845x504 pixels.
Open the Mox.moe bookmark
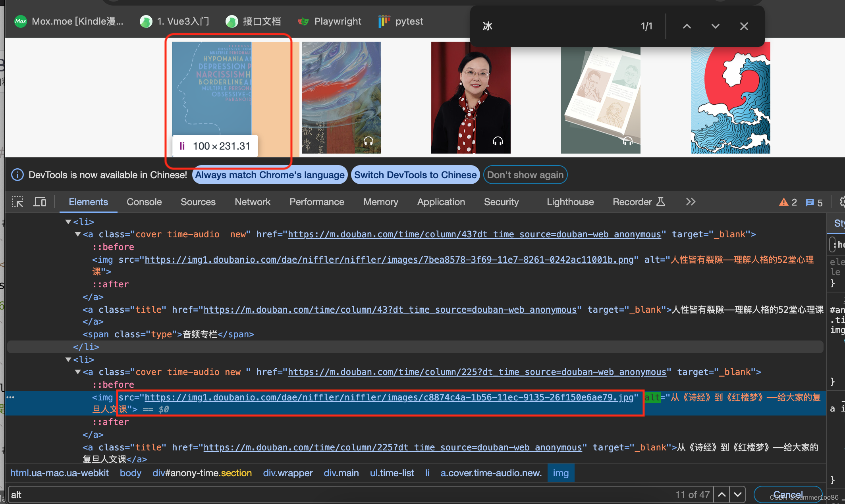point(69,21)
